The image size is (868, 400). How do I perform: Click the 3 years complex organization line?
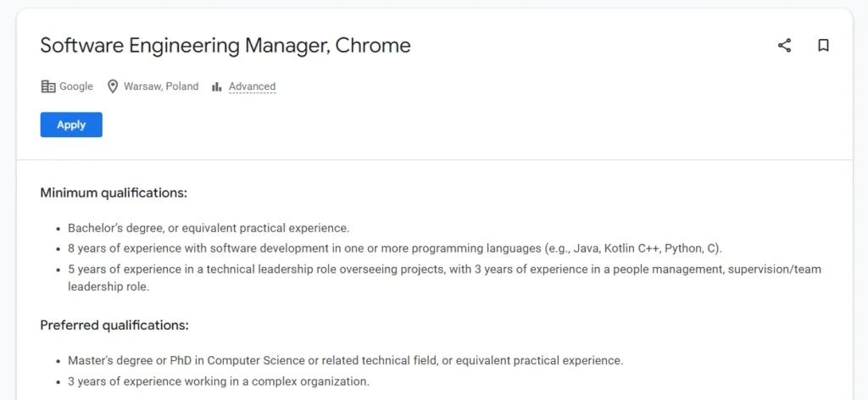pos(219,381)
